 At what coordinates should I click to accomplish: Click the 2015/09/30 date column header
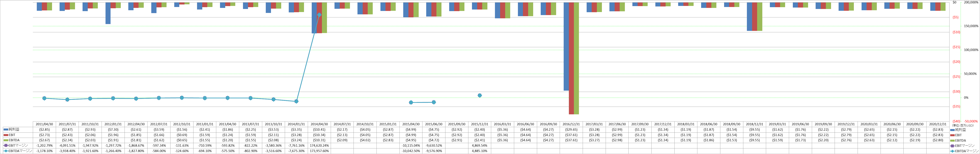(x=457, y=124)
